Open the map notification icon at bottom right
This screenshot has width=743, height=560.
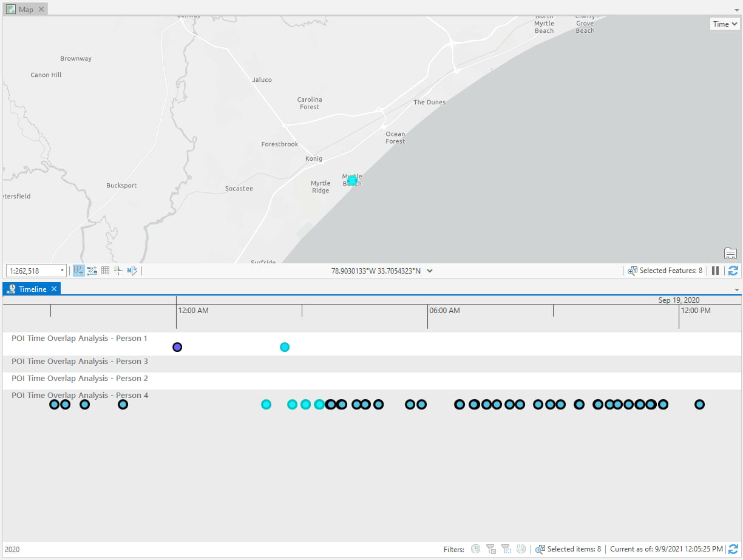pyautogui.click(x=730, y=253)
